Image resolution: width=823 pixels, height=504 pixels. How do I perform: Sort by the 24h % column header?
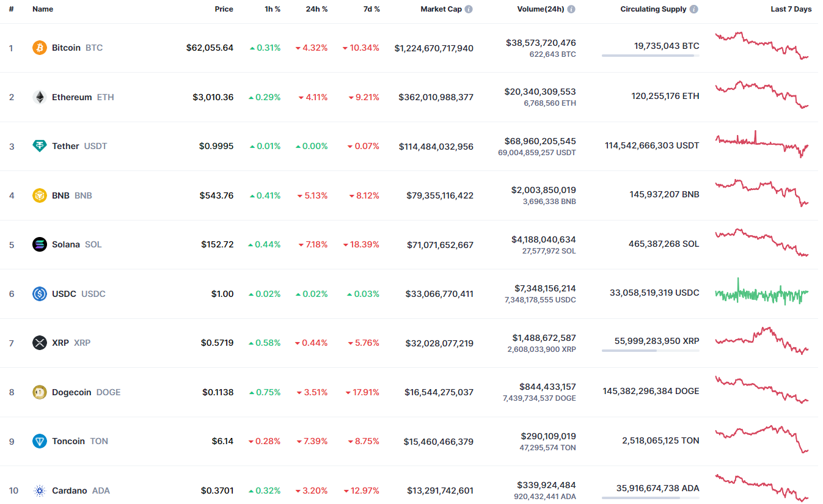316,9
